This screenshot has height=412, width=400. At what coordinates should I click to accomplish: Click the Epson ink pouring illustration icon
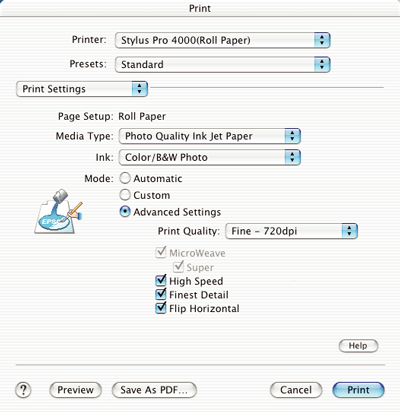(x=59, y=211)
